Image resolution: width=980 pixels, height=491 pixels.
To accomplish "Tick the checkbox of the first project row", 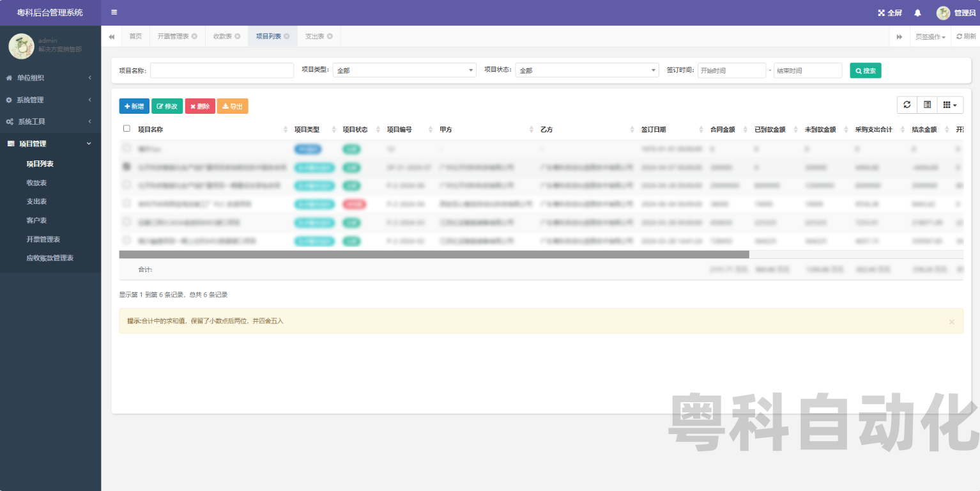I will [x=126, y=148].
